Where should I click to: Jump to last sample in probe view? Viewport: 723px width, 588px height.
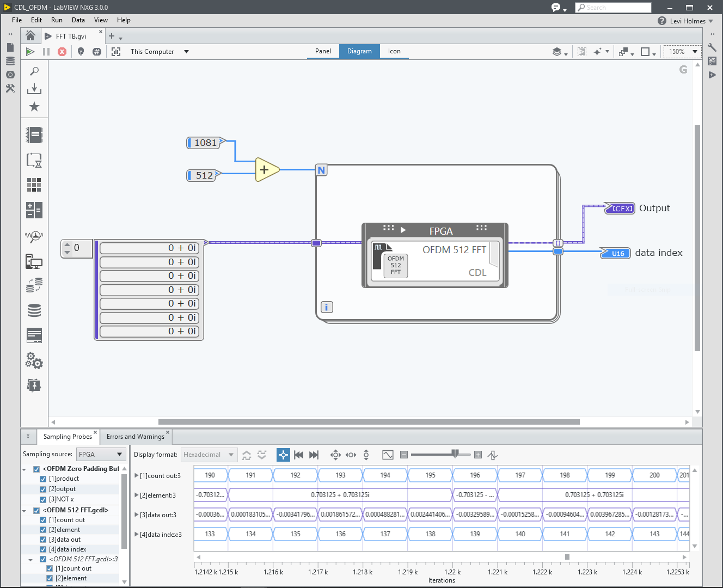tap(314, 455)
